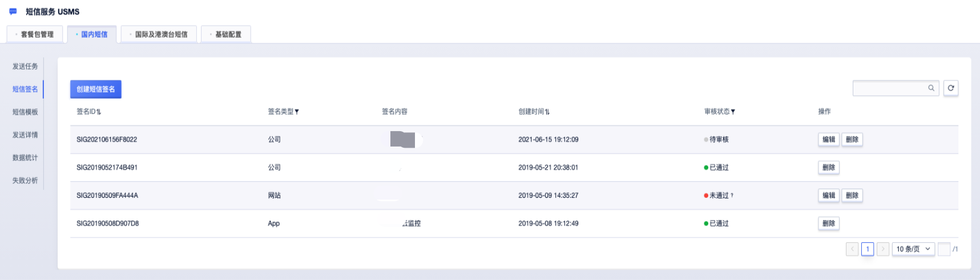Open the 审核状态 filter funnel
The width and height of the screenshot is (980, 280).
point(733,112)
